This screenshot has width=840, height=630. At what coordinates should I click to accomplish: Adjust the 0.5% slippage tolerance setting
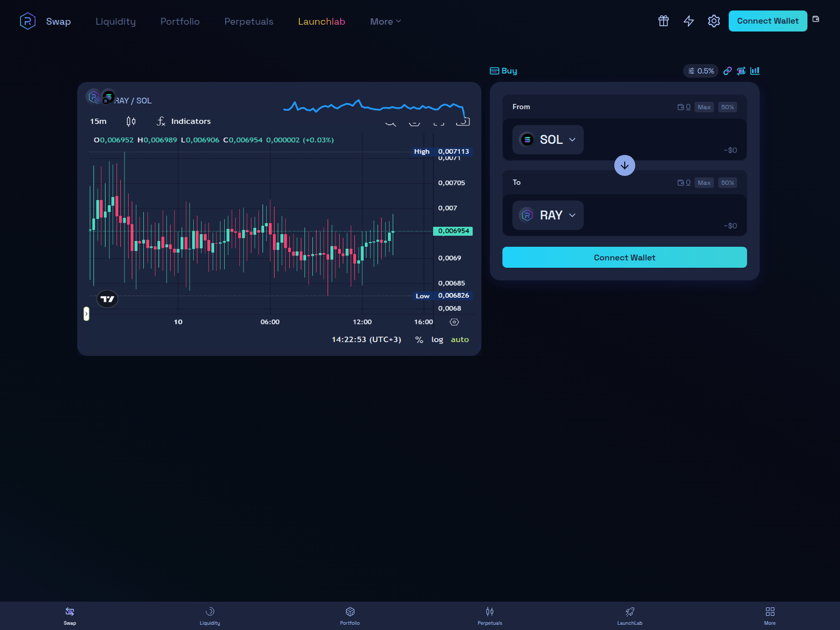click(x=701, y=71)
